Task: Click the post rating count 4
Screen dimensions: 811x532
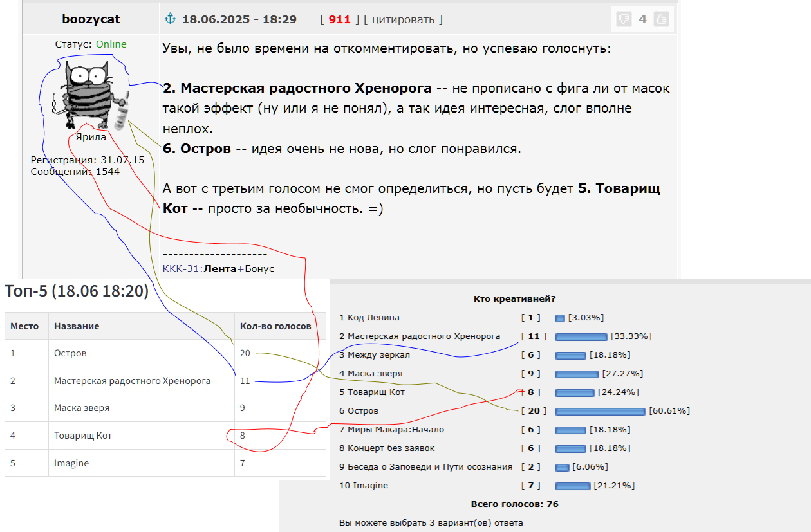Action: coord(642,19)
